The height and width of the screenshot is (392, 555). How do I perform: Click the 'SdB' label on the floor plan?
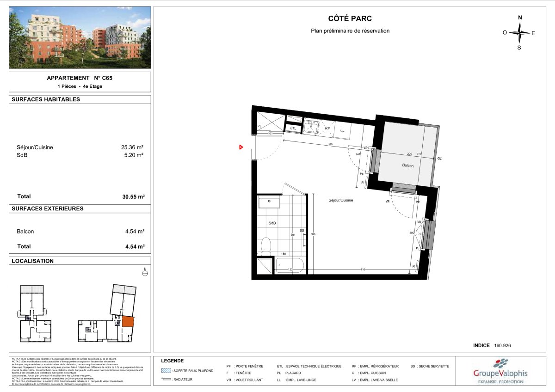coord(272,223)
